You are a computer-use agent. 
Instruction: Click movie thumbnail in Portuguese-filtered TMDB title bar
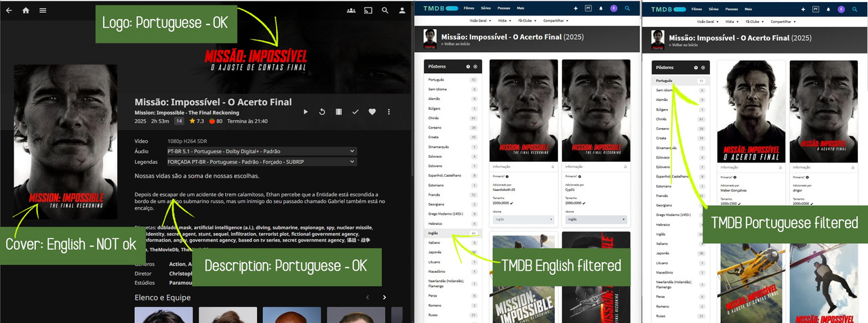pos(659,39)
